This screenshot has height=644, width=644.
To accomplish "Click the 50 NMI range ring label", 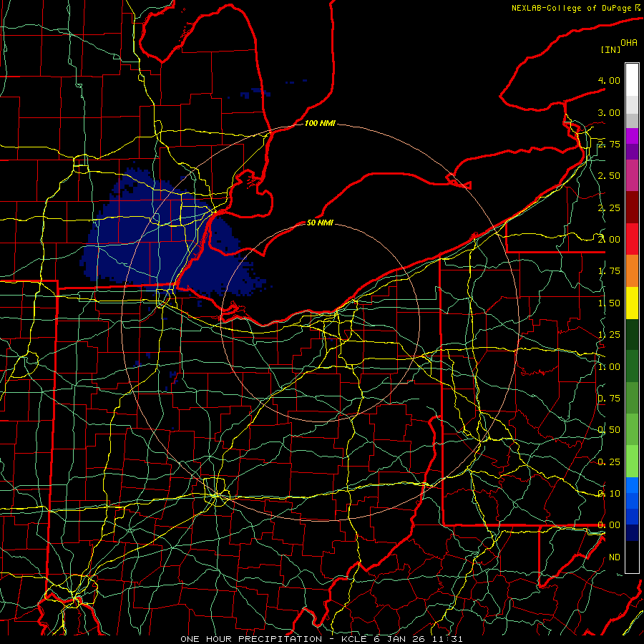I will (x=320, y=223).
